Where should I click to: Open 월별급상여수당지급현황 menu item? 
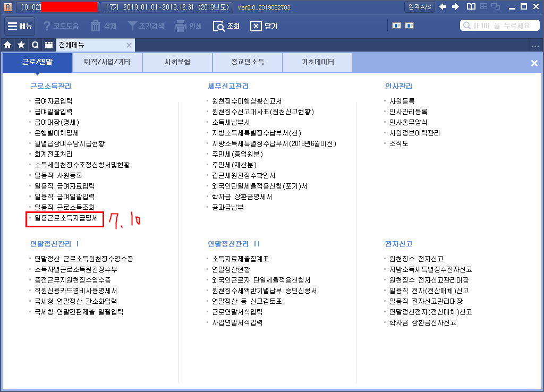(70, 143)
